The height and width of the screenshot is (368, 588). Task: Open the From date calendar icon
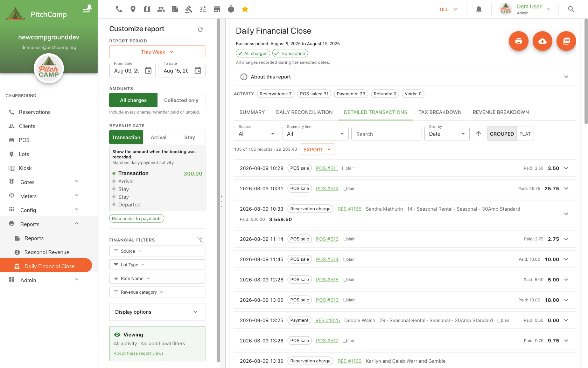tap(148, 70)
